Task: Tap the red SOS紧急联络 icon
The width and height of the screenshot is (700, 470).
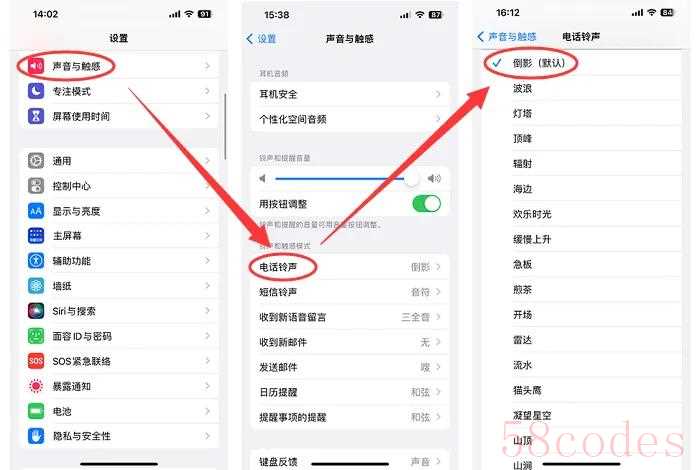Action: tap(36, 361)
